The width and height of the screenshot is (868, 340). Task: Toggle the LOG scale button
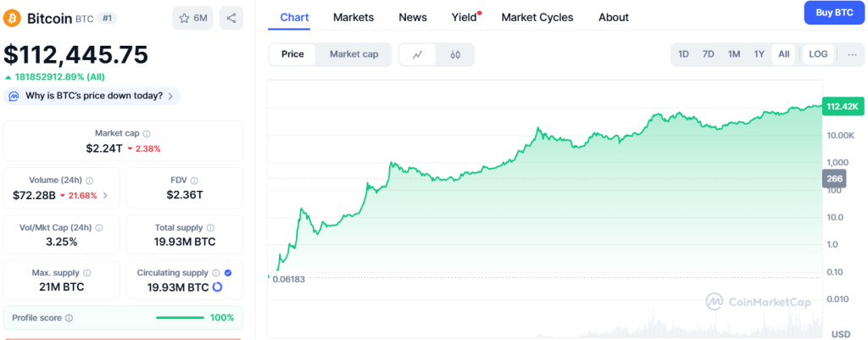818,54
